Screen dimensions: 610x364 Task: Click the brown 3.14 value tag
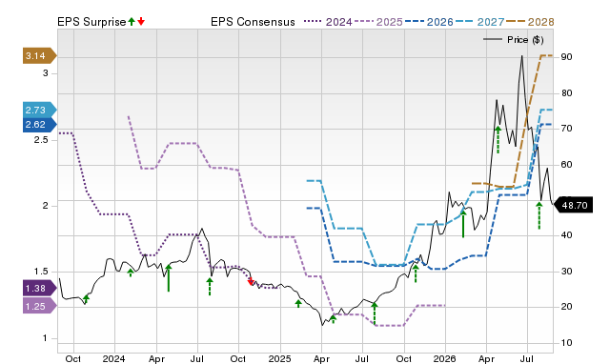pyautogui.click(x=40, y=56)
